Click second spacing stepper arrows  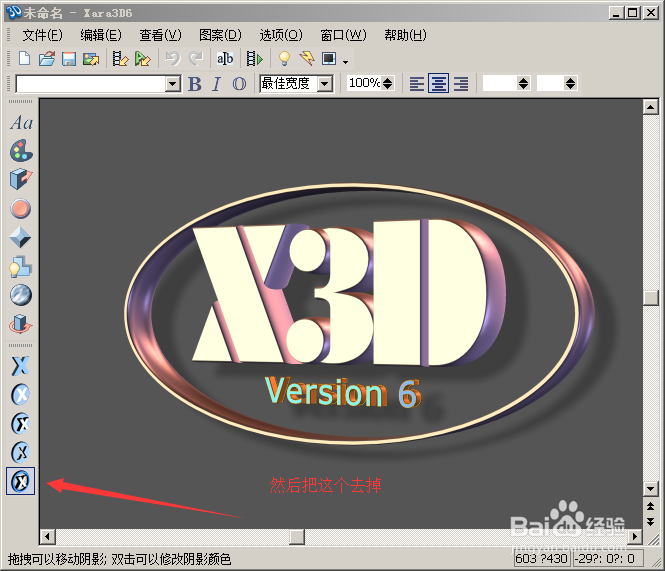pos(570,83)
